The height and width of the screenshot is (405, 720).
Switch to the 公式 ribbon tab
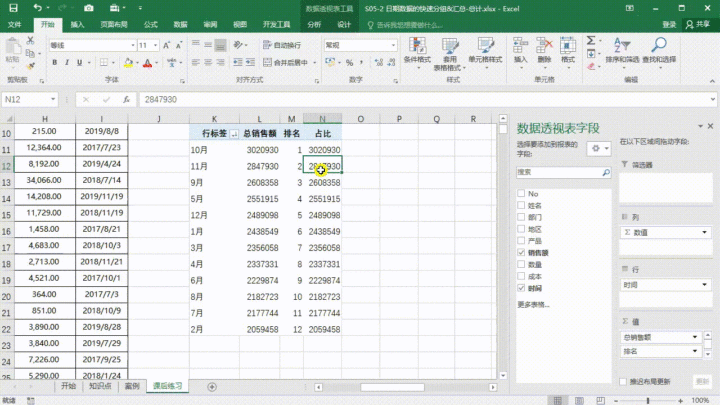coord(150,24)
